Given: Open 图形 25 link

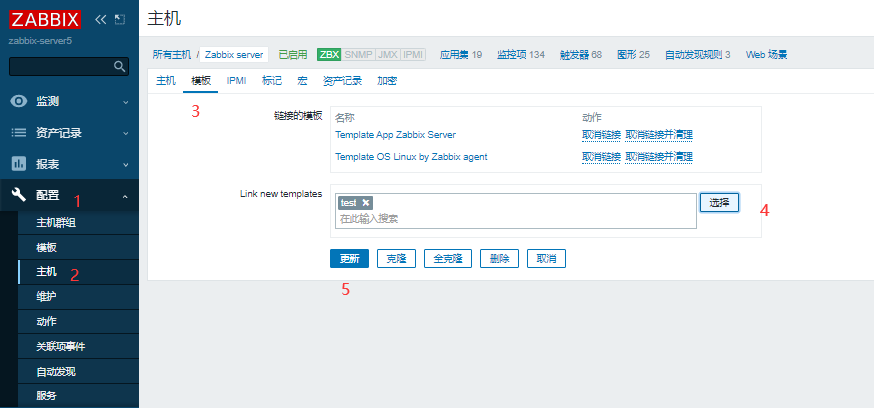Looking at the screenshot, I should tap(633, 55).
